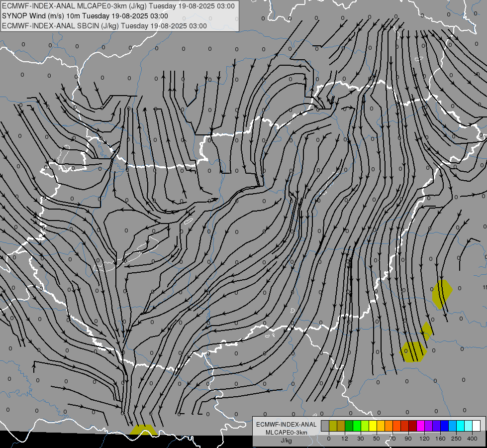Click the dark green swatch right of the 12 tick

pyautogui.click(x=349, y=426)
